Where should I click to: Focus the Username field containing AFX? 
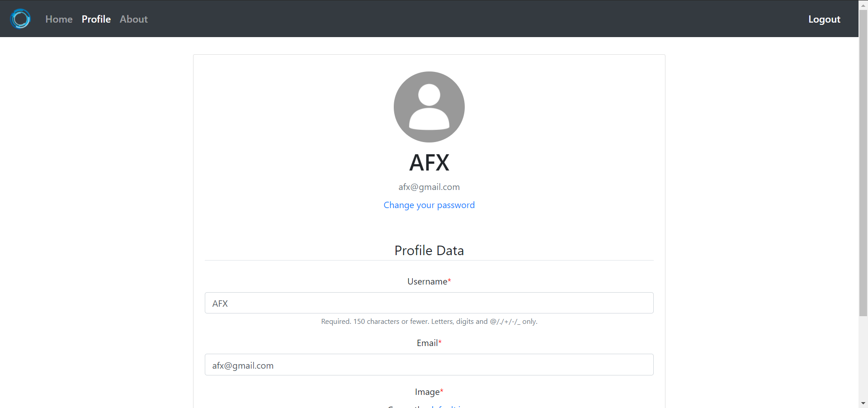[429, 303]
